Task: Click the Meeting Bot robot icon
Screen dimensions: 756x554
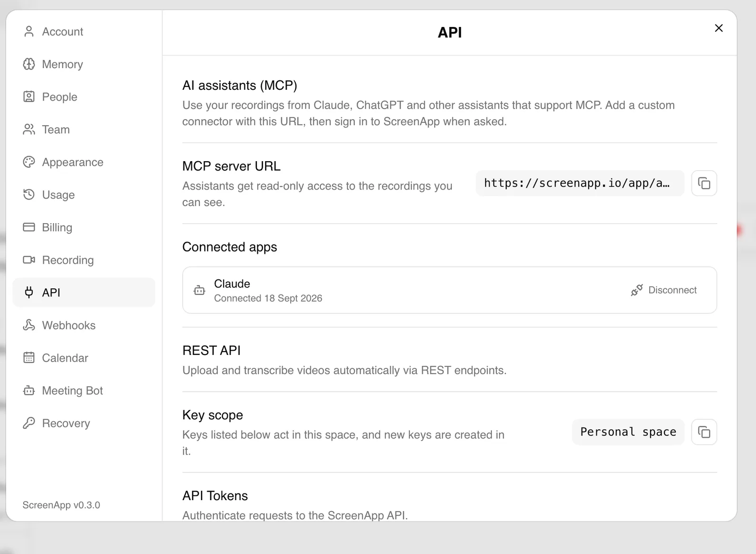Action: (x=29, y=390)
